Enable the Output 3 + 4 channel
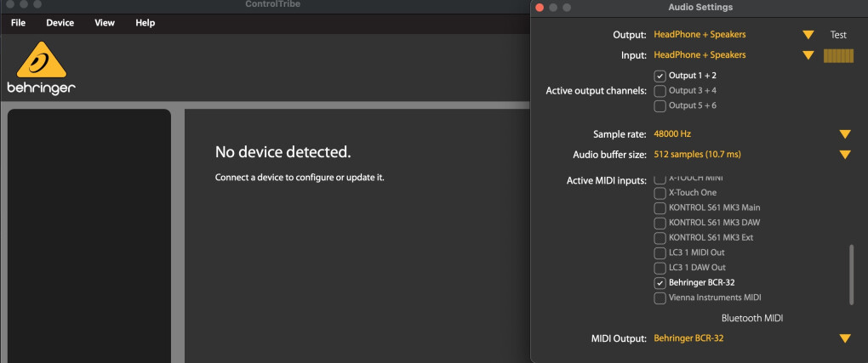868x363 pixels. tap(660, 91)
